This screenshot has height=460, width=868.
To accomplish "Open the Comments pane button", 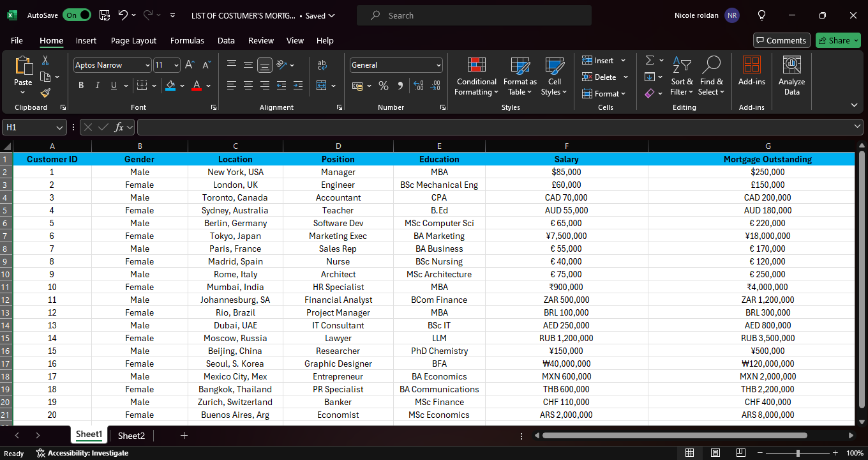I will pyautogui.click(x=781, y=40).
